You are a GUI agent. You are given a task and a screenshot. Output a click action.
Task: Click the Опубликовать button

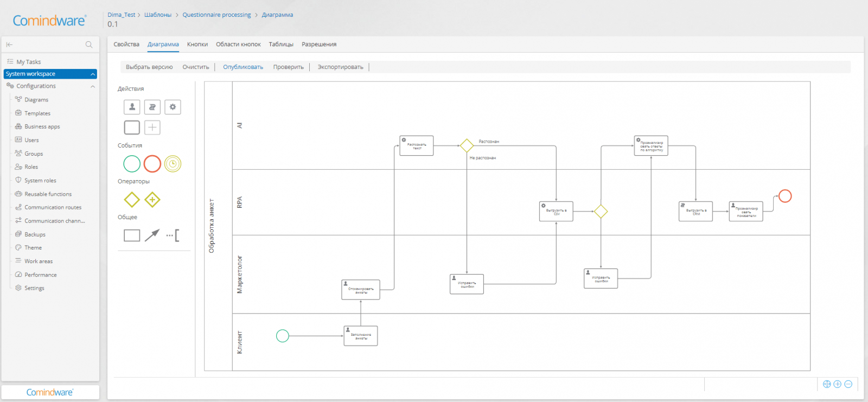pyautogui.click(x=243, y=67)
